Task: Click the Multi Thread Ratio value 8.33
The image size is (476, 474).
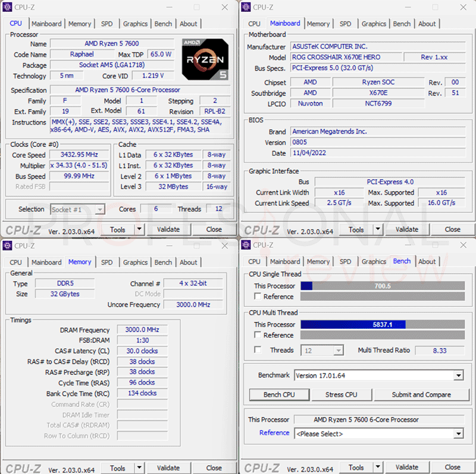Action: click(x=440, y=350)
